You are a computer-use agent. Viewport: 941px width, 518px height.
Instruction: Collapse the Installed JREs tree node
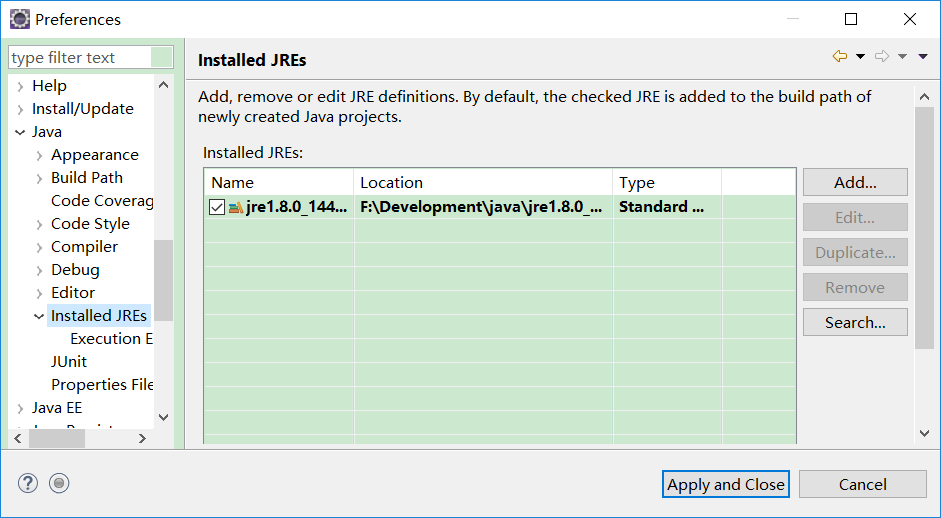tap(39, 316)
